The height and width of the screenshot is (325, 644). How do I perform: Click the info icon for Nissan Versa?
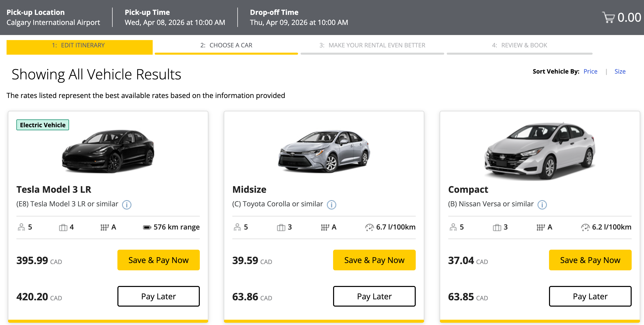click(542, 205)
